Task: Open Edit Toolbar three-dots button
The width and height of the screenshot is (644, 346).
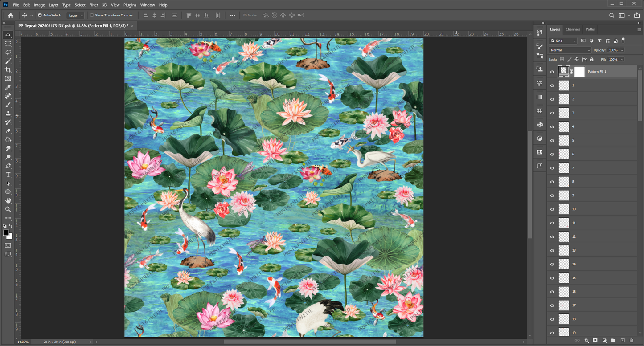Action: [x=8, y=218]
